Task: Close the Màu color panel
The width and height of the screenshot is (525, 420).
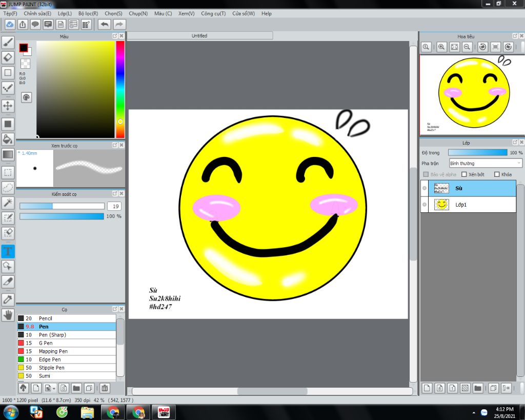Action: point(122,36)
